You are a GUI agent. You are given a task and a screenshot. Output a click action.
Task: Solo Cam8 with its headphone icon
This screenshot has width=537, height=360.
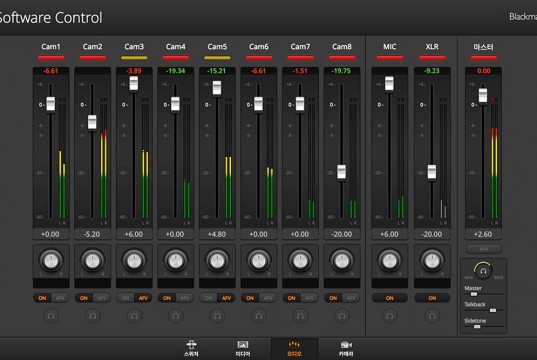click(342, 315)
